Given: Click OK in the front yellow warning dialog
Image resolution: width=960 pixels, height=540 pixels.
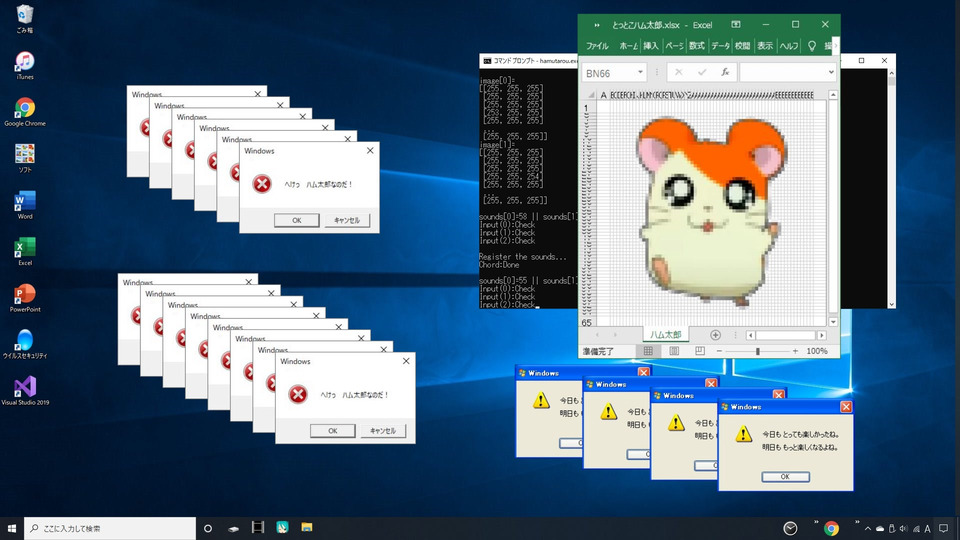Looking at the screenshot, I should [x=786, y=476].
